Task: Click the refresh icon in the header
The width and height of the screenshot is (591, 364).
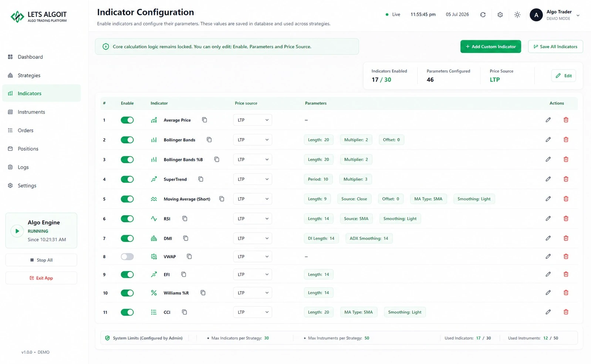Action: click(x=483, y=15)
